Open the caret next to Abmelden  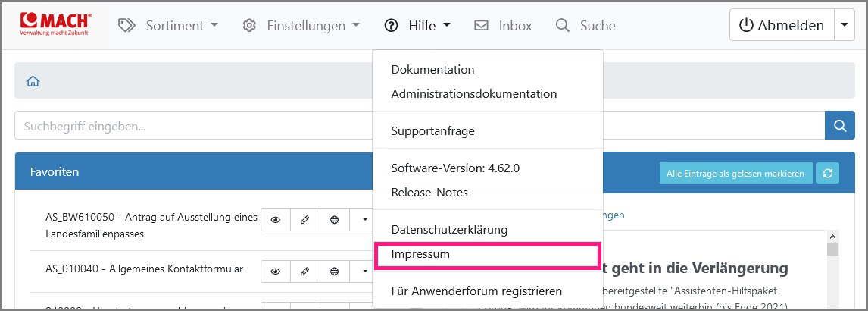click(x=845, y=25)
